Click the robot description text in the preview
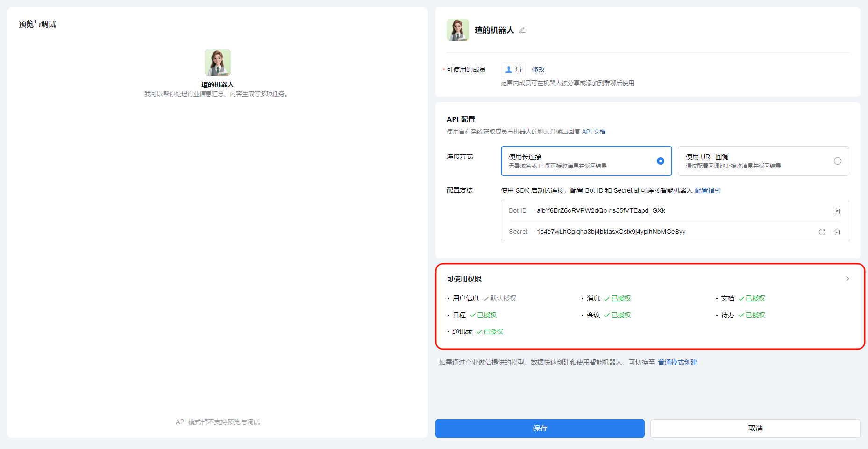 click(217, 94)
